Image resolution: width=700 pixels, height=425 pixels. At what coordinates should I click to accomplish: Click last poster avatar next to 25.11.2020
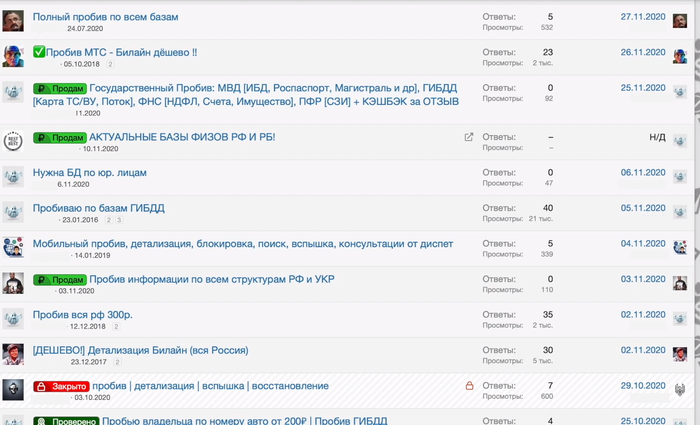[680, 92]
